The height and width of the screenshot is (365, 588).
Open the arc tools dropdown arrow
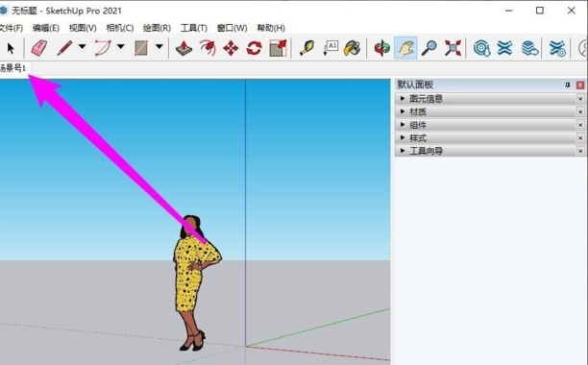[121, 47]
